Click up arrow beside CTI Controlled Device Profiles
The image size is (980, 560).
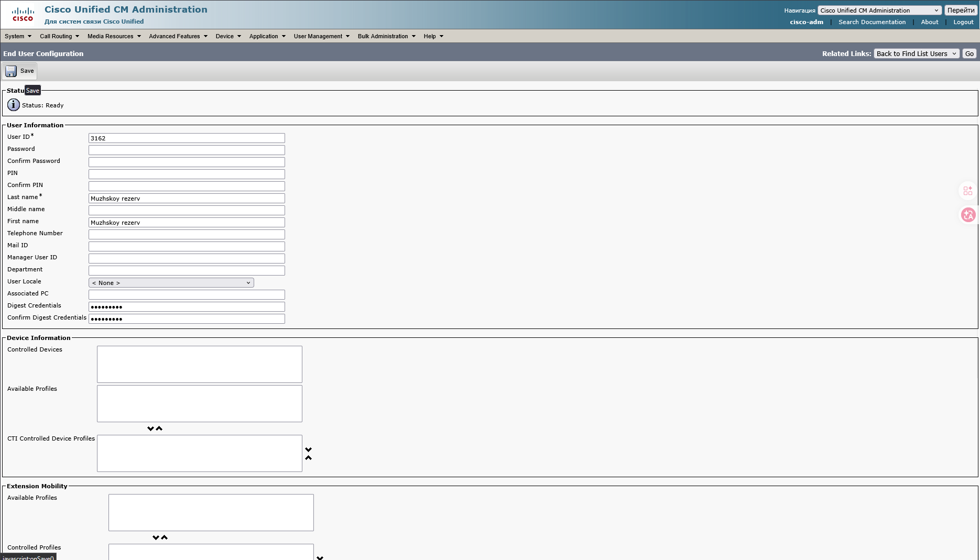(x=309, y=458)
